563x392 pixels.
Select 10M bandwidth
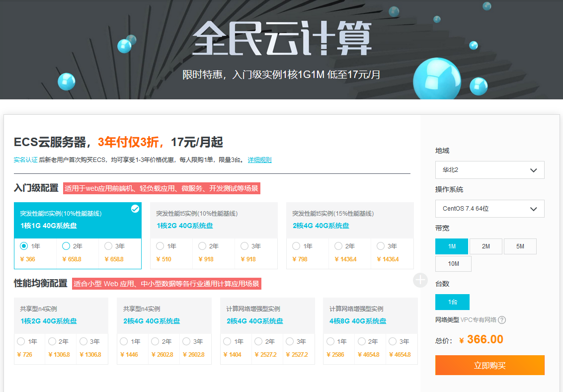pyautogui.click(x=453, y=264)
